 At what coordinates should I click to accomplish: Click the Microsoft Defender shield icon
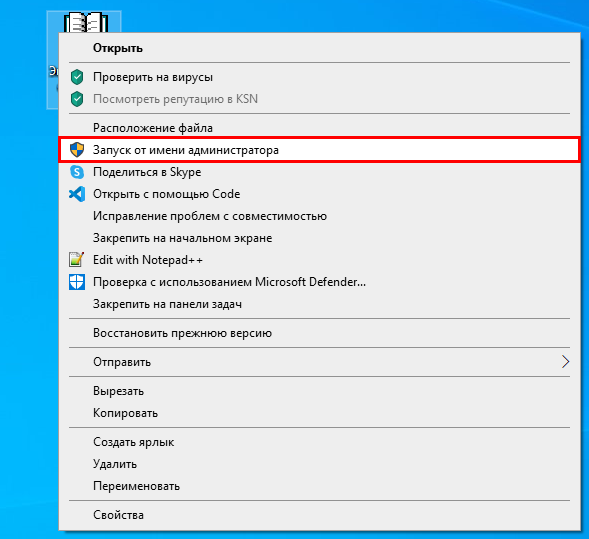(77, 282)
